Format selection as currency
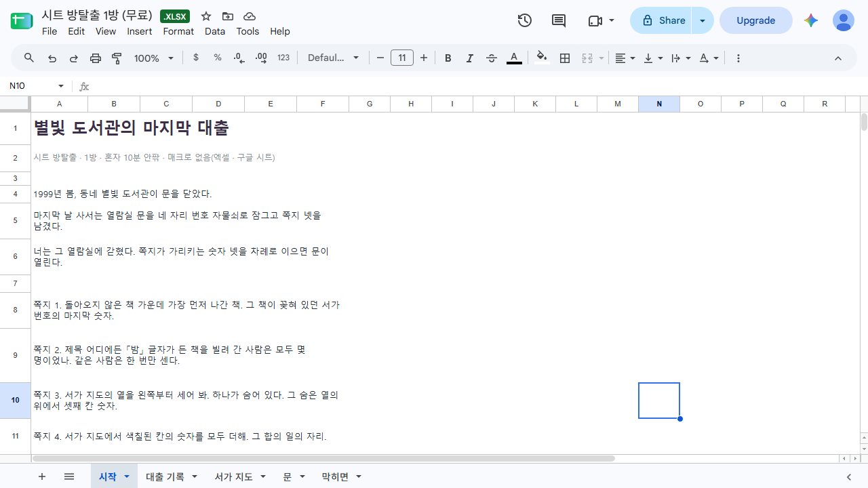The image size is (868, 488). (x=196, y=58)
